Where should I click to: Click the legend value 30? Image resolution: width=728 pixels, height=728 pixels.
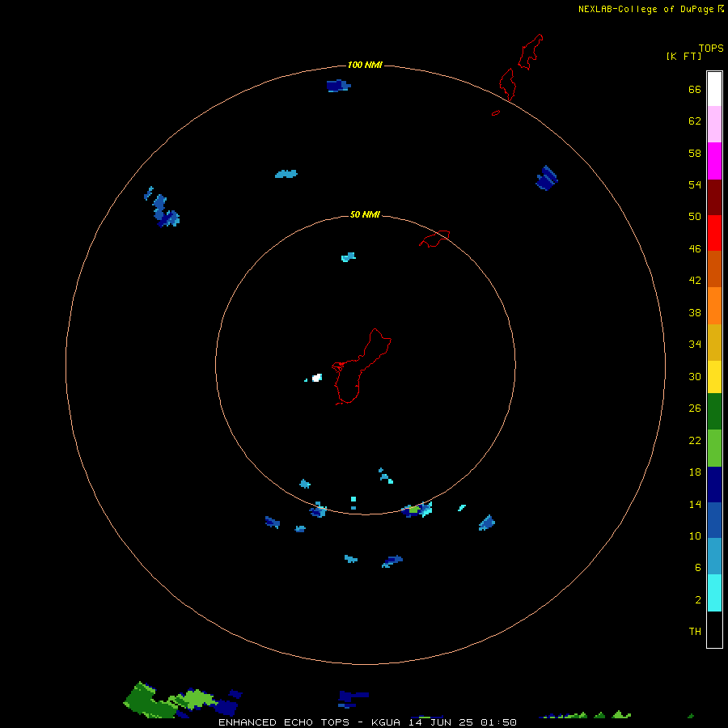695,376
